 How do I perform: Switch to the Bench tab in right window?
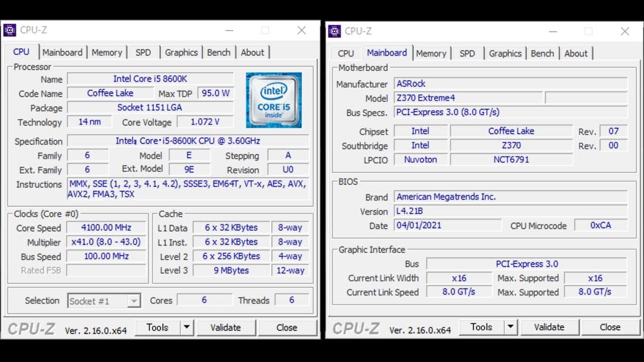click(x=542, y=53)
